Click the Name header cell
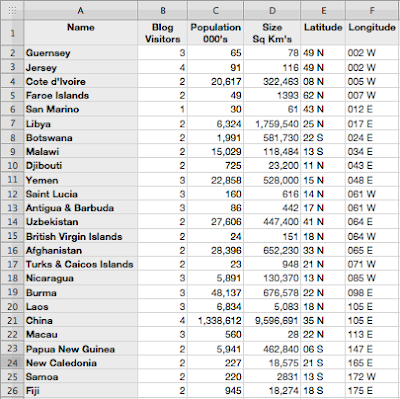The width and height of the screenshot is (400, 399). point(81,33)
